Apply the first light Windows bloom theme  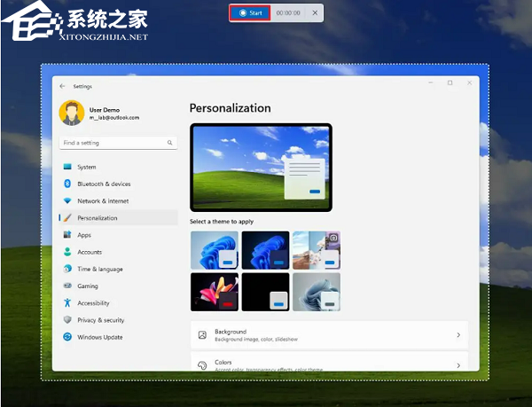coord(214,250)
